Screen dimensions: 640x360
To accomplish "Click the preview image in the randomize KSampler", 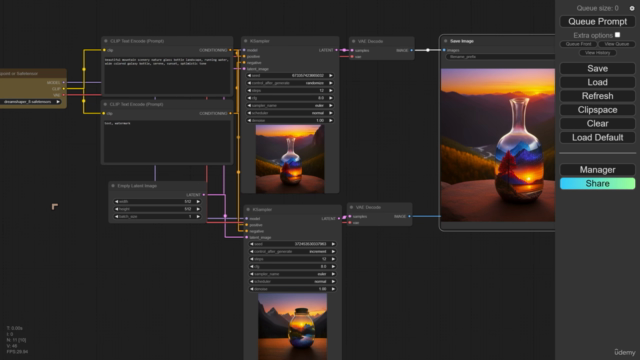I will 290,158.
